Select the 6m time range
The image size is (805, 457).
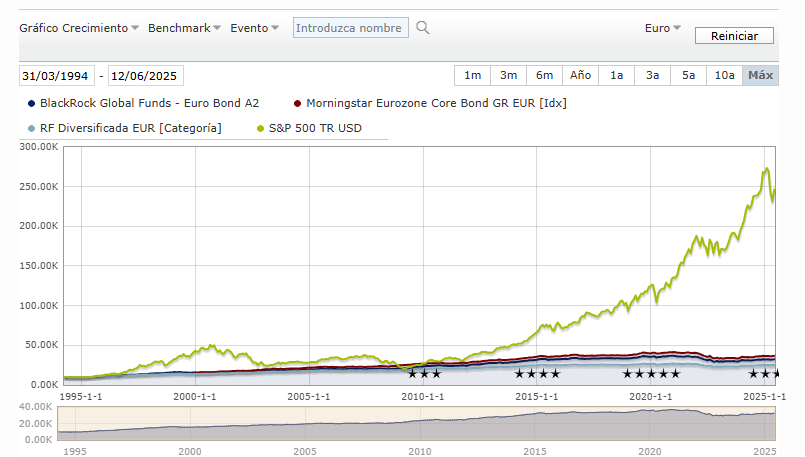(544, 75)
